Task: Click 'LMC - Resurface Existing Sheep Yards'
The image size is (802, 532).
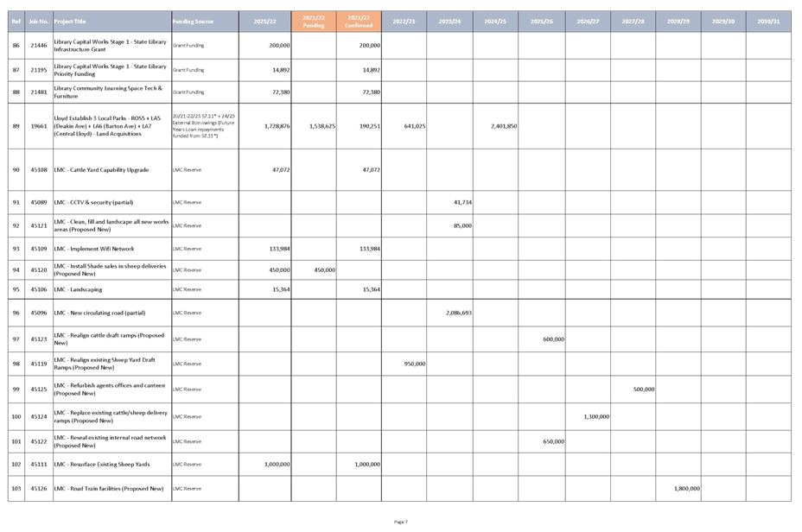Action: 102,465
